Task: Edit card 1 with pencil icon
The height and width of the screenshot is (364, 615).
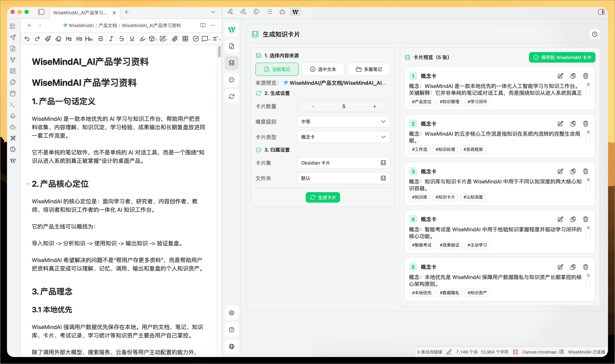Action: (560, 76)
